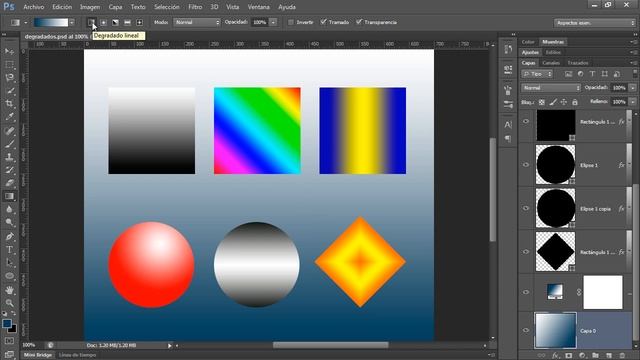The height and width of the screenshot is (360, 640).
Task: Select the white layer mask thumbnail
Action: [x=603, y=292]
